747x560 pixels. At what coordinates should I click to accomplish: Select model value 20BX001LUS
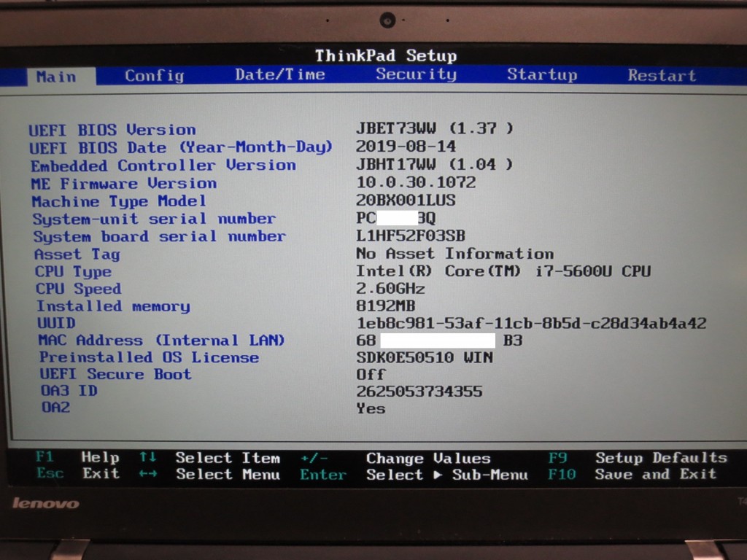[x=406, y=200]
